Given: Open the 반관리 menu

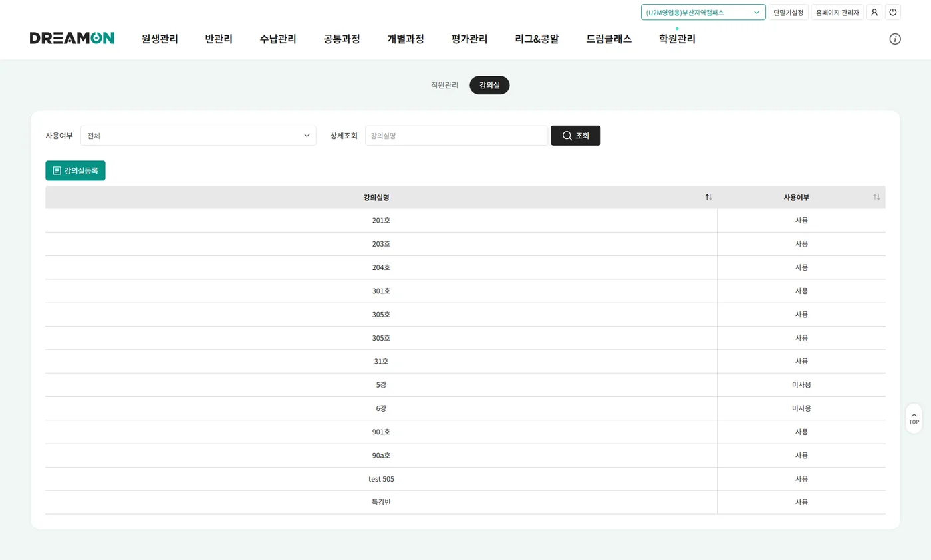Looking at the screenshot, I should [219, 39].
